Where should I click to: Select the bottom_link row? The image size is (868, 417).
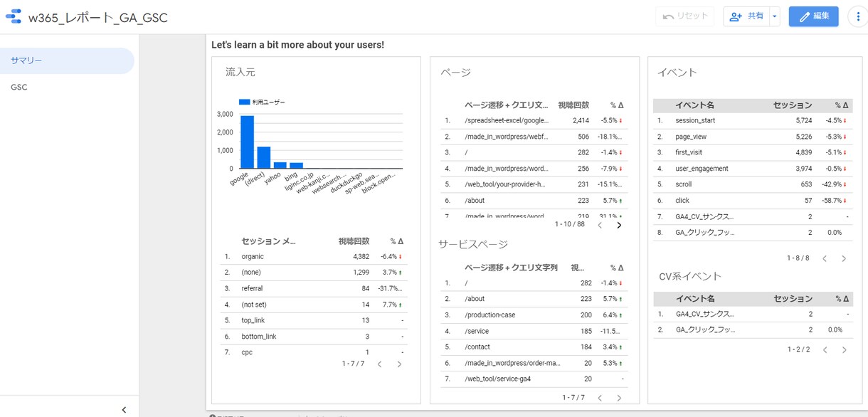tap(313, 337)
